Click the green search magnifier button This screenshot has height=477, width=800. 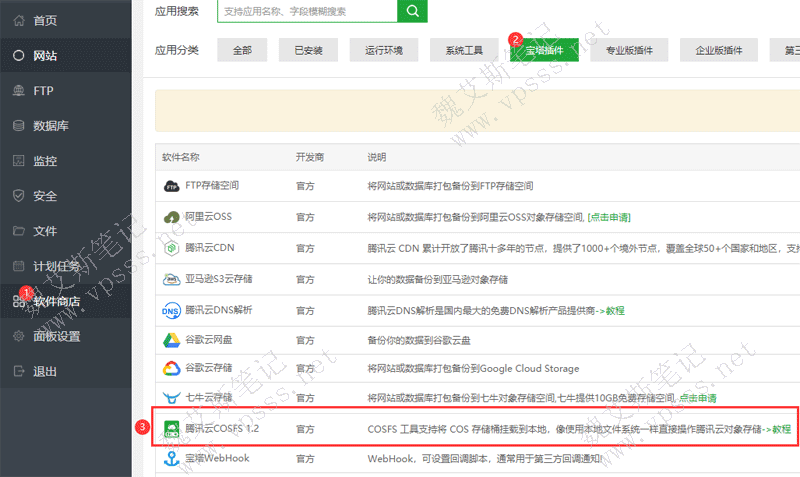[x=411, y=11]
